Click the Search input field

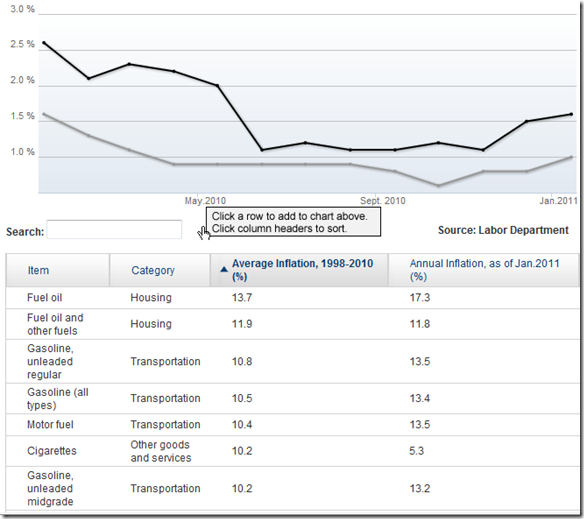[x=114, y=230]
